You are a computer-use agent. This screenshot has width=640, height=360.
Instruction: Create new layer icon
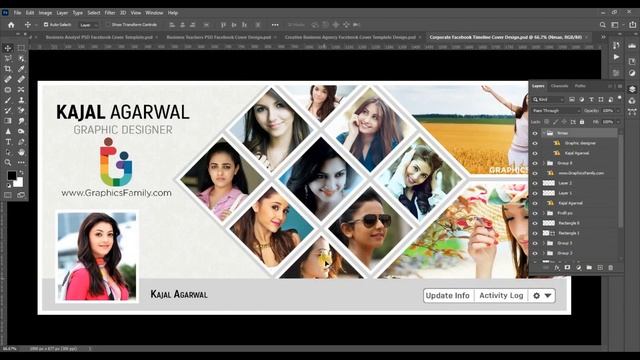(600, 268)
